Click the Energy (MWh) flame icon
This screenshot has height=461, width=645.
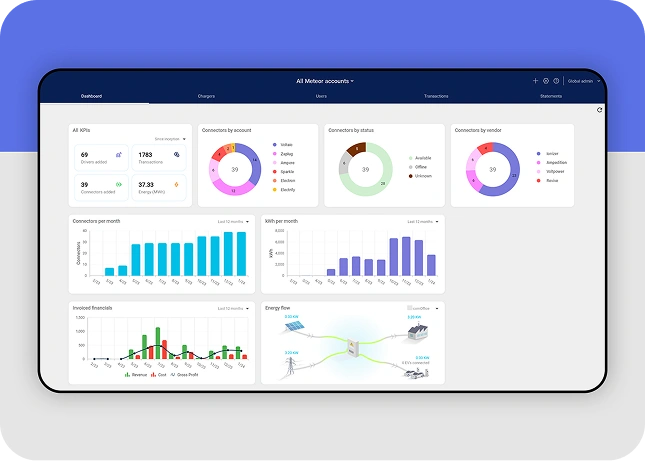pos(177,184)
